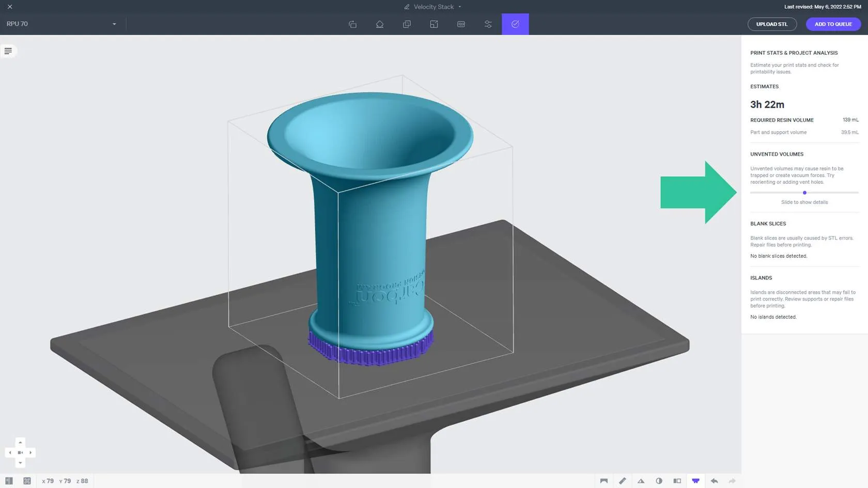Toggle the triangle mesh view icon
Viewport: 868px width, 488px height.
click(641, 481)
